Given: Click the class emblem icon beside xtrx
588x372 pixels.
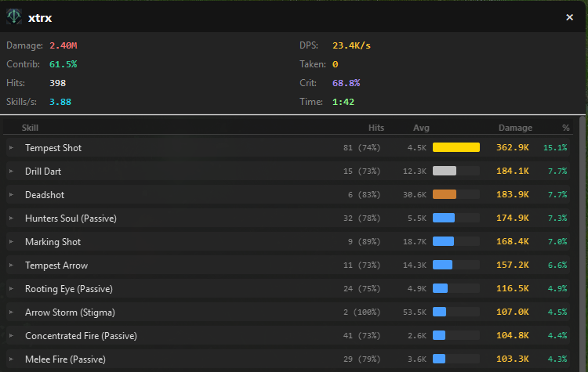Looking at the screenshot, I should click(x=14, y=16).
